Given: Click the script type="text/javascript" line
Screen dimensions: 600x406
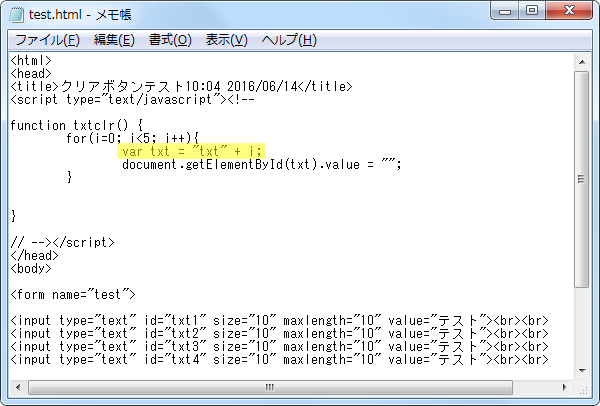Looking at the screenshot, I should 133,99.
